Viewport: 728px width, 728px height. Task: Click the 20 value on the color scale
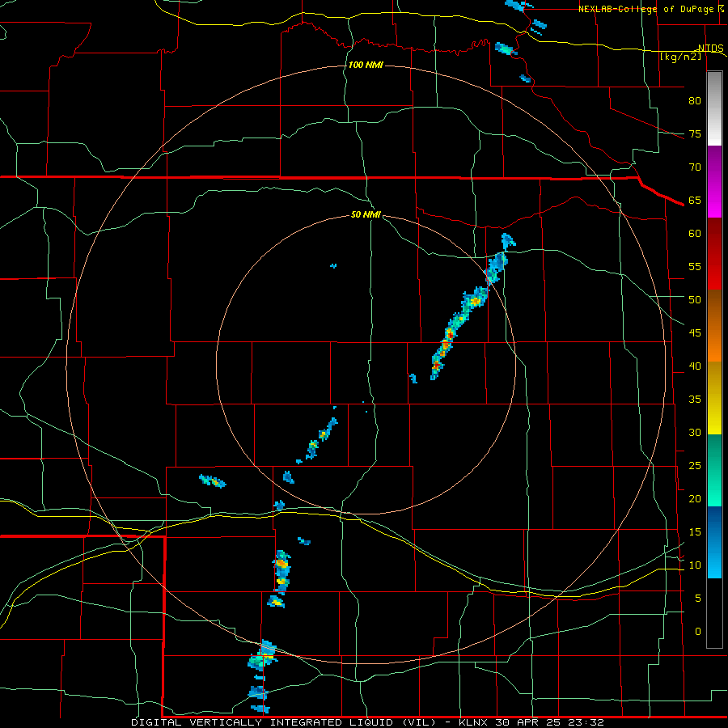point(695,498)
